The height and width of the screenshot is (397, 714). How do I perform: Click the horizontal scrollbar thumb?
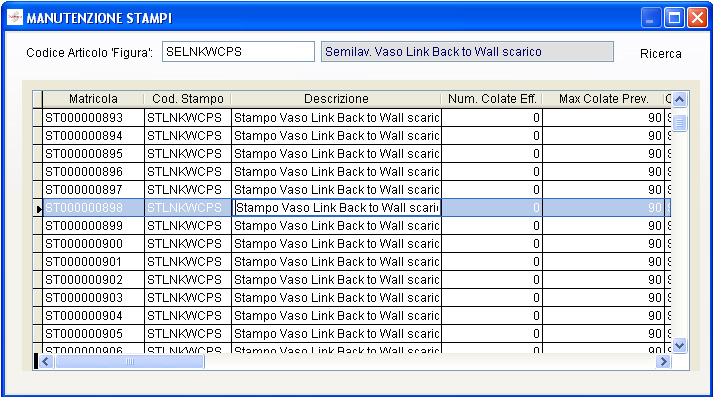coord(130,361)
